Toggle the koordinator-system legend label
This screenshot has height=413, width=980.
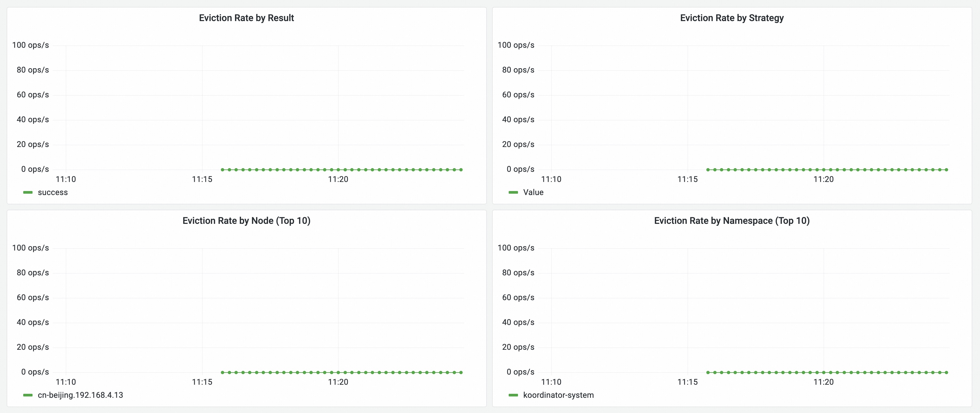[x=558, y=395]
